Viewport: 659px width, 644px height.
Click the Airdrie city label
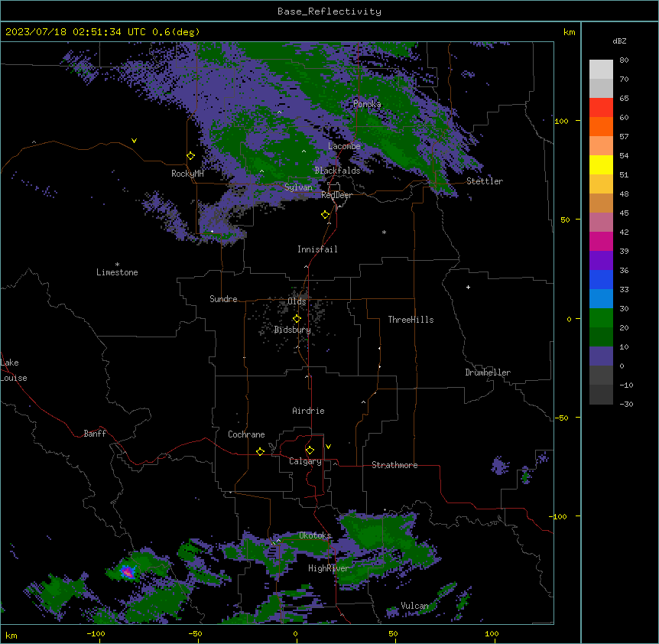pyautogui.click(x=308, y=411)
